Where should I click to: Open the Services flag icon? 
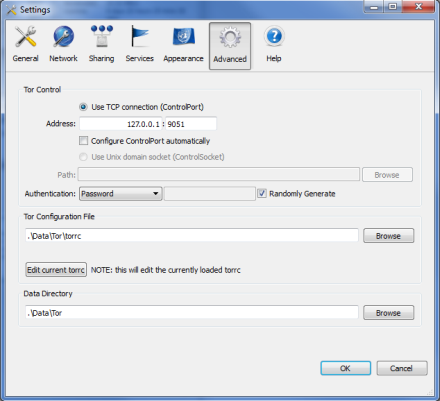(x=140, y=36)
